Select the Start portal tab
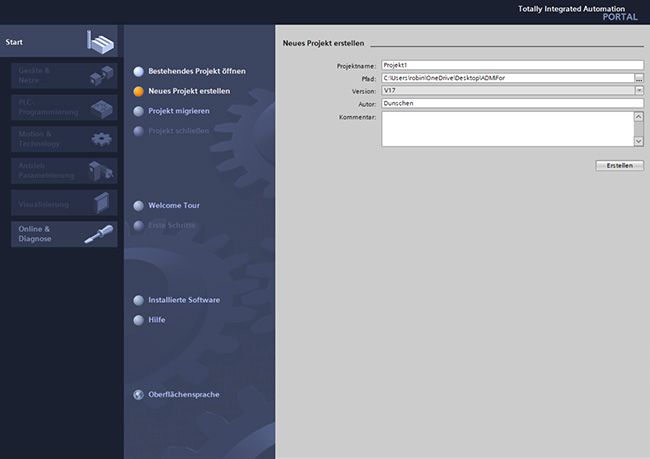Image resolution: width=650 pixels, height=459 pixels. (40, 42)
